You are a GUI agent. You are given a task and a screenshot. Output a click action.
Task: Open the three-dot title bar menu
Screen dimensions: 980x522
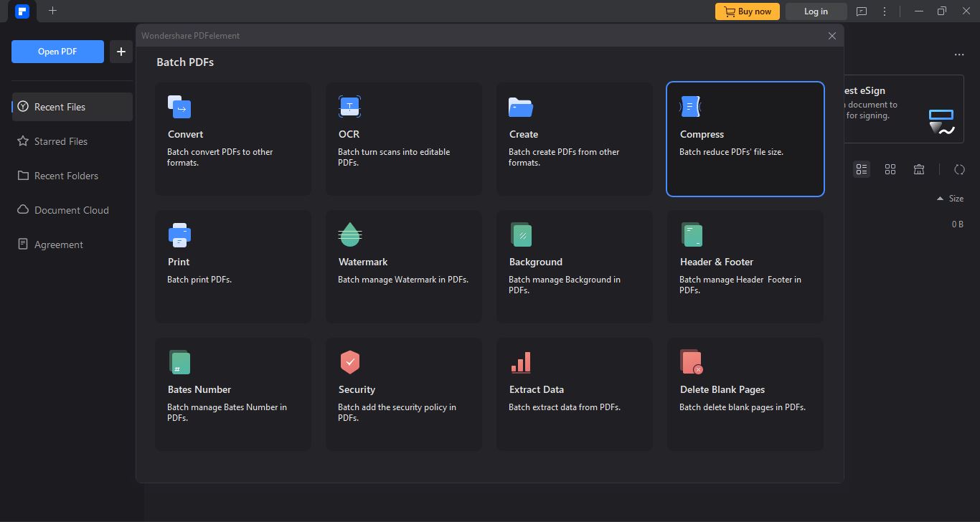click(885, 11)
